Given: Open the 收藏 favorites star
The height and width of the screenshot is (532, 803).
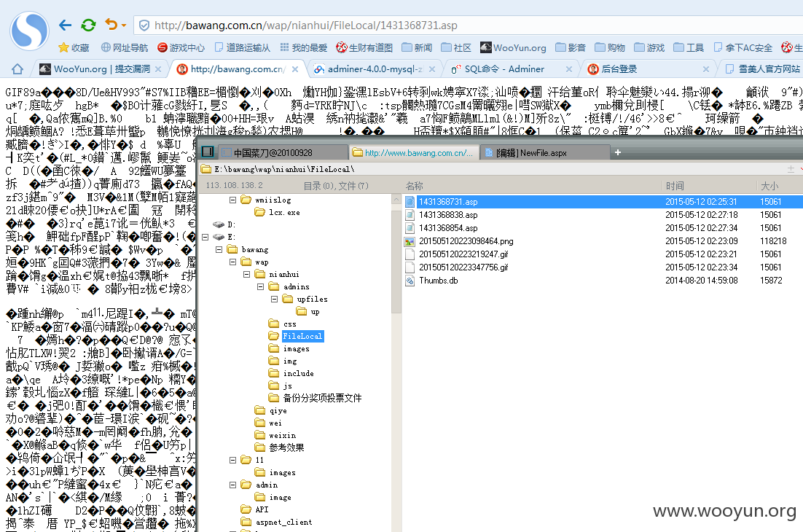Looking at the screenshot, I should click(x=74, y=47).
